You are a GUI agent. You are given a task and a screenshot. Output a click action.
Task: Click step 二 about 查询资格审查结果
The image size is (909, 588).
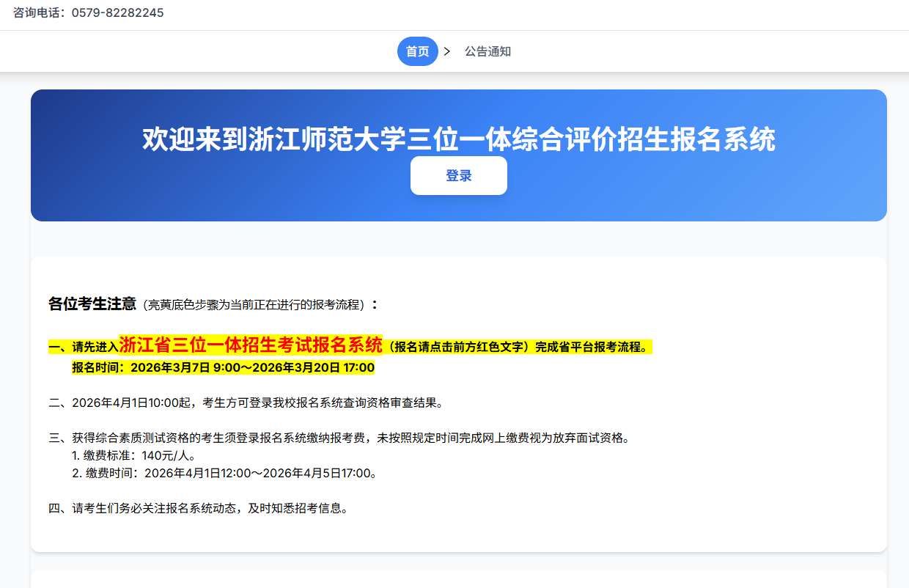coord(246,403)
